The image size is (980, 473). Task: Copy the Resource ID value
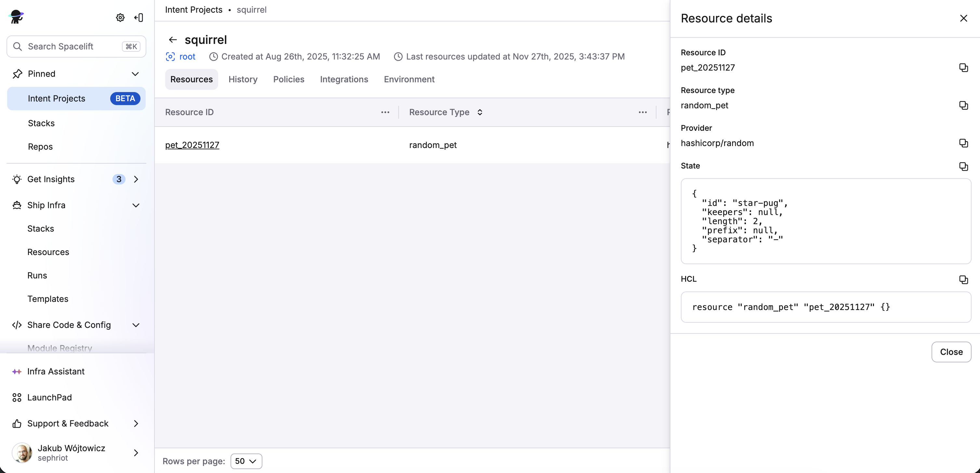coord(964,67)
